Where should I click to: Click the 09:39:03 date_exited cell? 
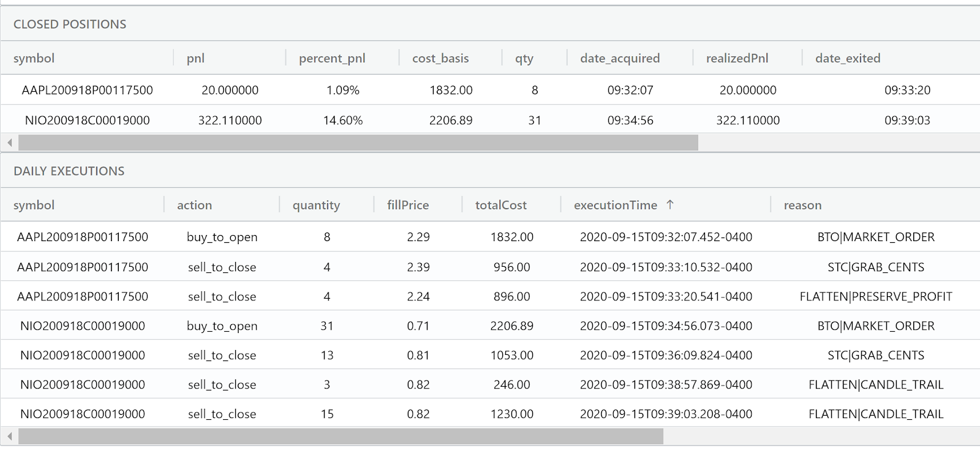907,120
